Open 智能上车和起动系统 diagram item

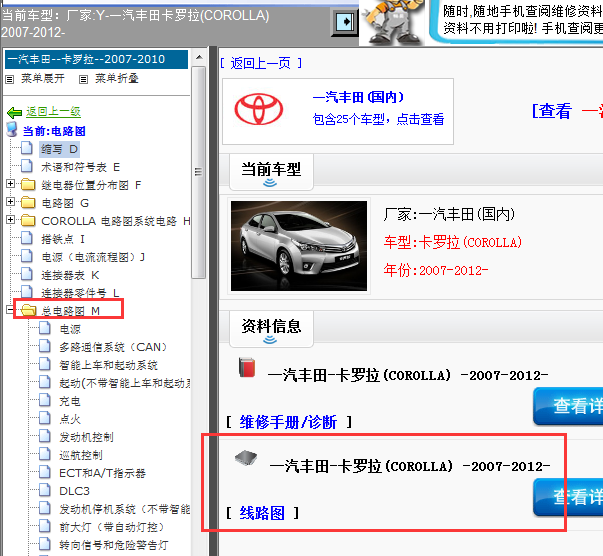108,365
